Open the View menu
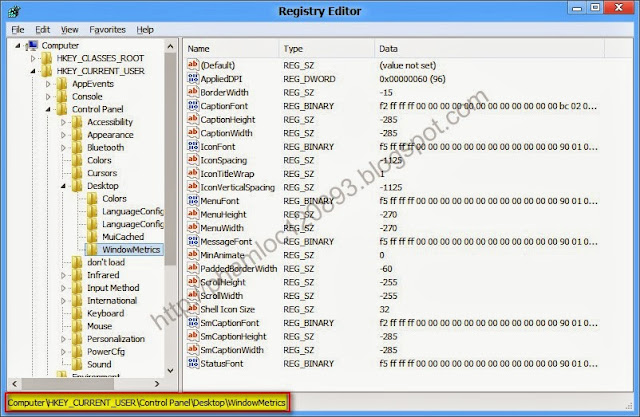 (70, 30)
